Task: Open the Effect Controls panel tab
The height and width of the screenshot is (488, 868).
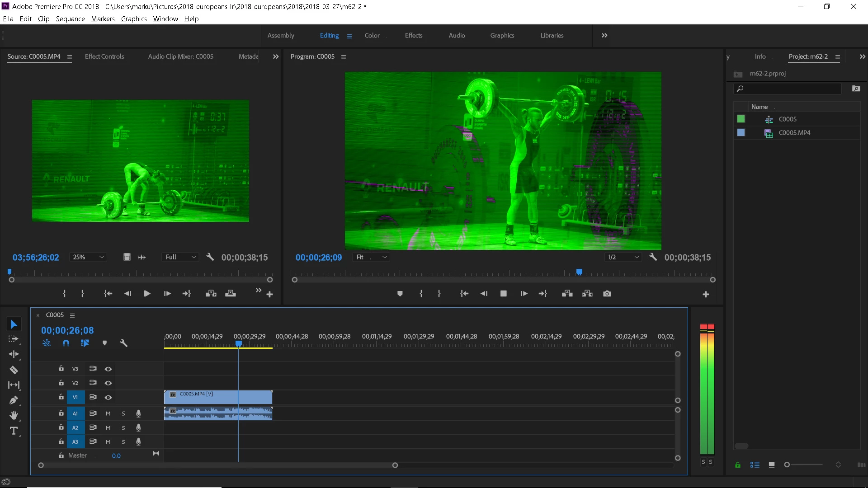Action: (x=104, y=56)
